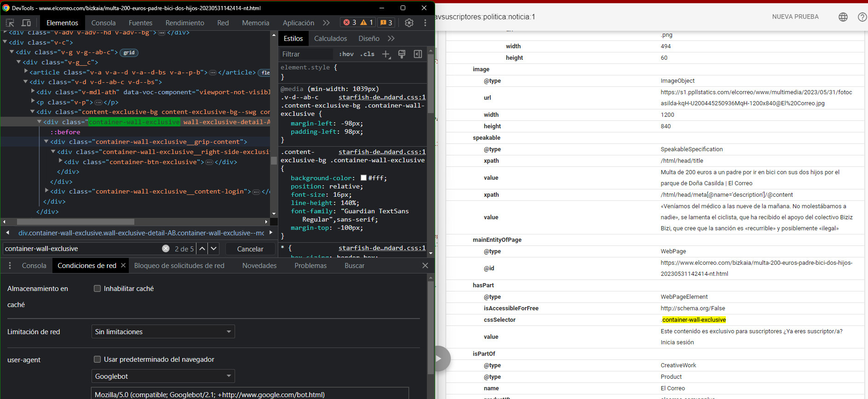This screenshot has width=868, height=399.
Task: Toggle the device toolbar icon
Action: pyautogui.click(x=26, y=23)
